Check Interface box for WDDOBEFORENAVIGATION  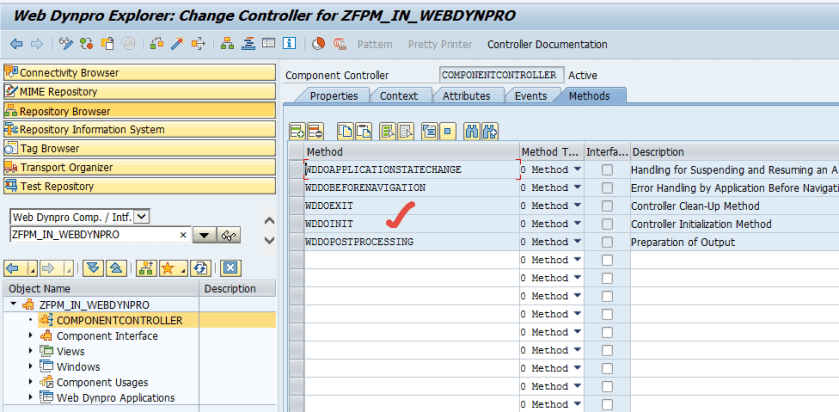pos(607,188)
